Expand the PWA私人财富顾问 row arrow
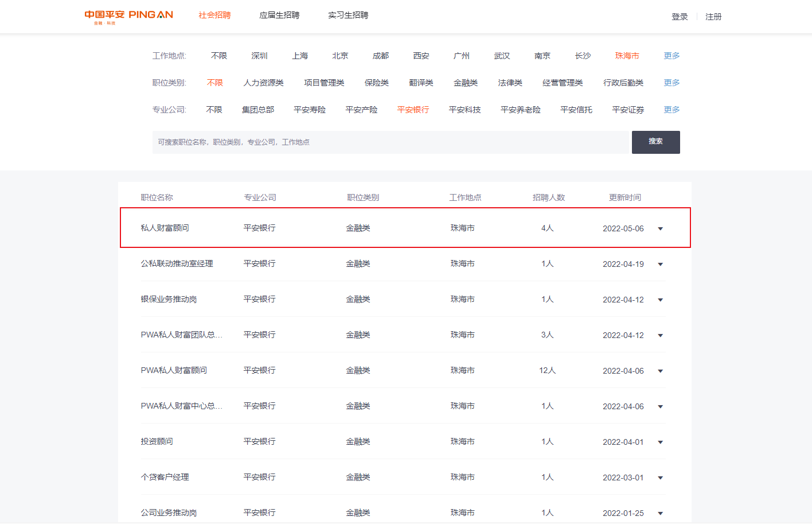 pyautogui.click(x=660, y=371)
